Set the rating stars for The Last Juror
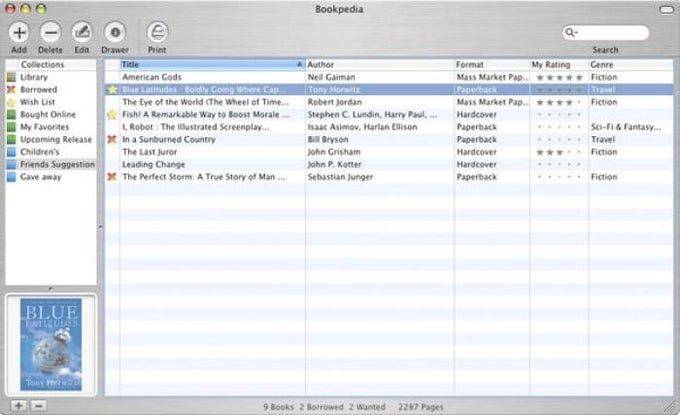Image resolution: width=680 pixels, height=415 pixels. click(x=559, y=152)
